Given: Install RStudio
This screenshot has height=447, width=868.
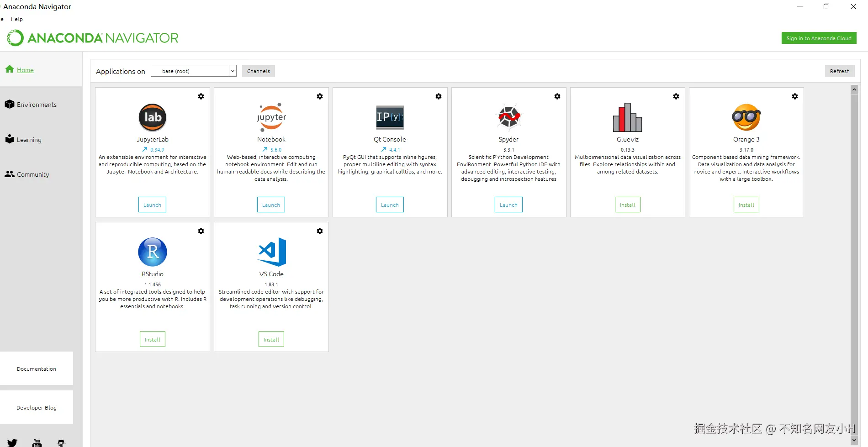Looking at the screenshot, I should [x=153, y=339].
